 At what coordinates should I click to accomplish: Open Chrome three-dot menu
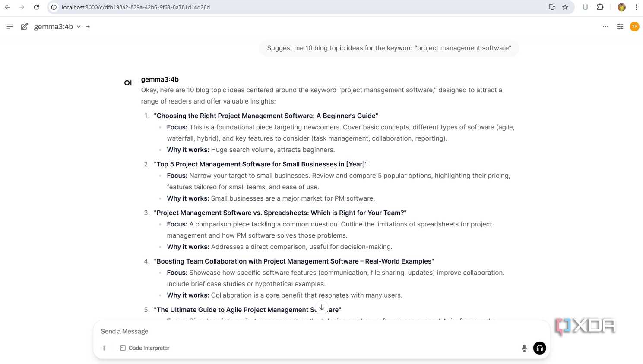pos(636,7)
